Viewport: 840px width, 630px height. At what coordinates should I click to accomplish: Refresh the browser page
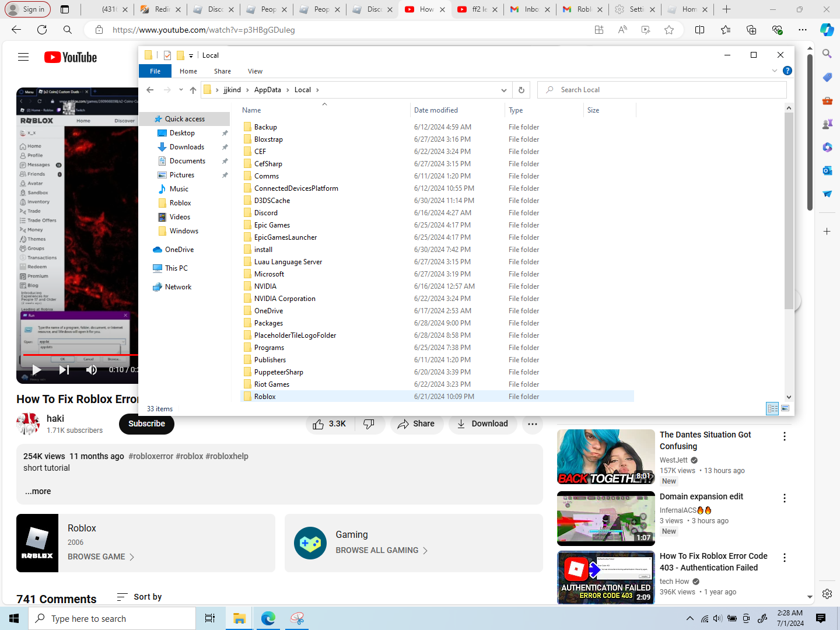pyautogui.click(x=42, y=30)
